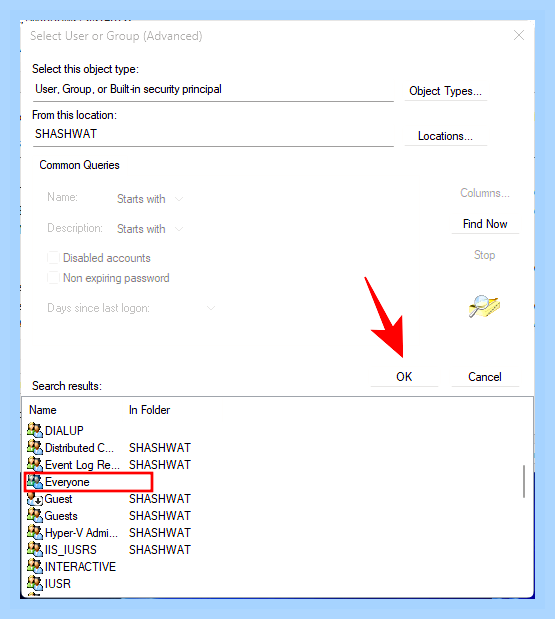Confirm selection with OK button
This screenshot has width=555, height=619.
[x=404, y=377]
